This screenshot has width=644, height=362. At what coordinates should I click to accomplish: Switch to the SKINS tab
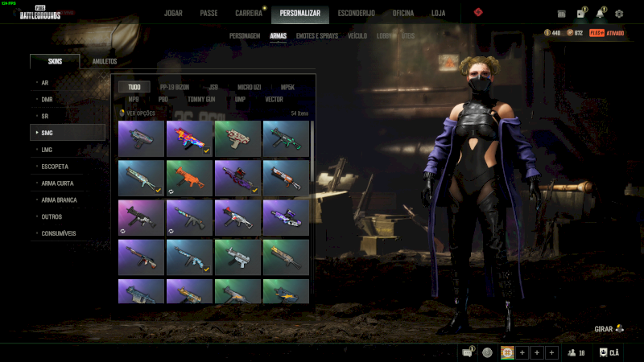55,61
